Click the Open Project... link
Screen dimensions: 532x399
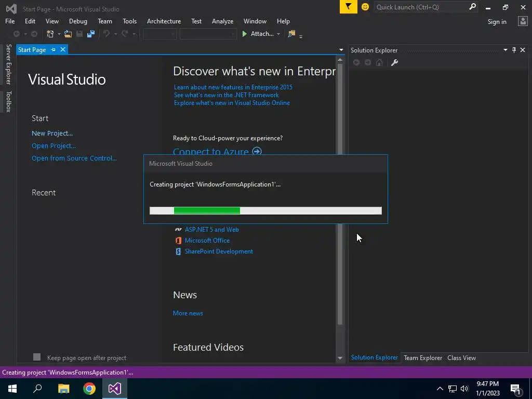[54, 146]
